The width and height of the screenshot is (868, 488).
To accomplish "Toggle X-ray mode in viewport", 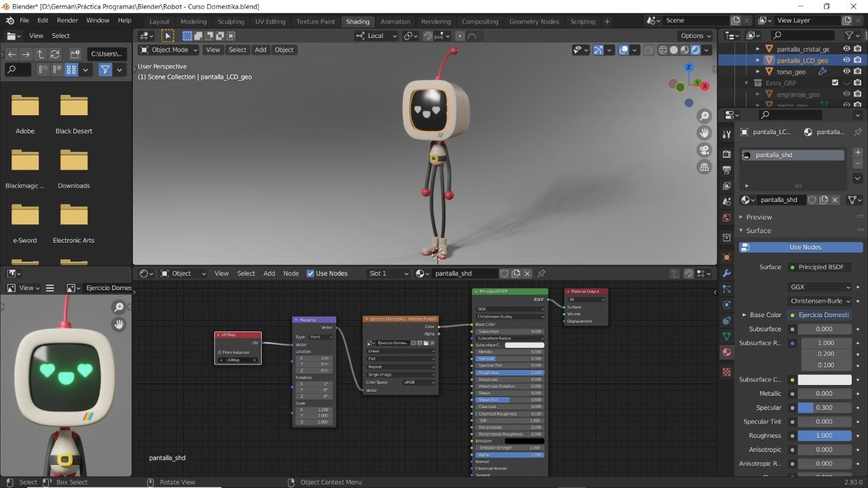I will (649, 49).
